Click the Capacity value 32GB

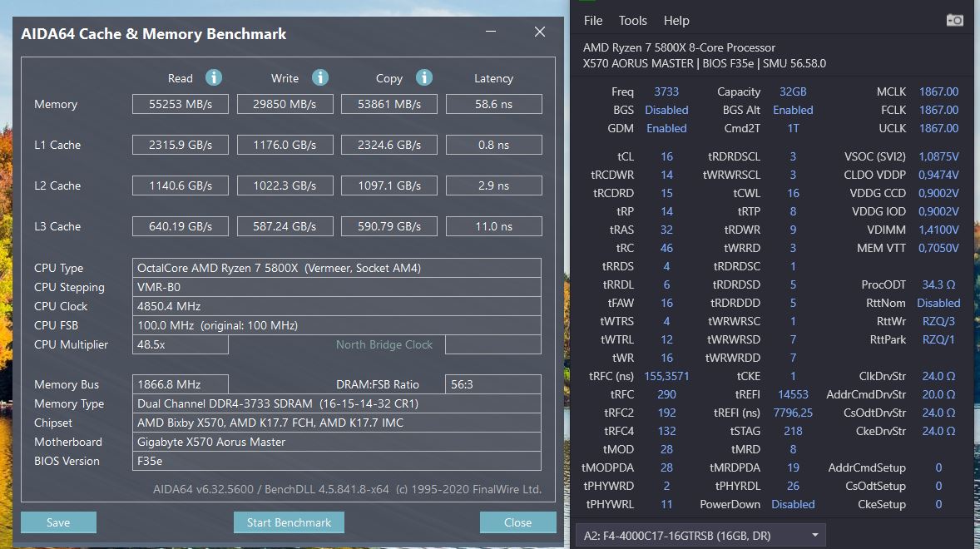point(793,91)
